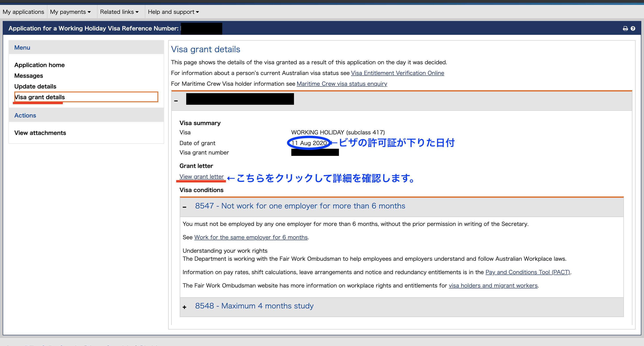Open Help and support dropdown
Image resolution: width=644 pixels, height=346 pixels.
coord(173,12)
